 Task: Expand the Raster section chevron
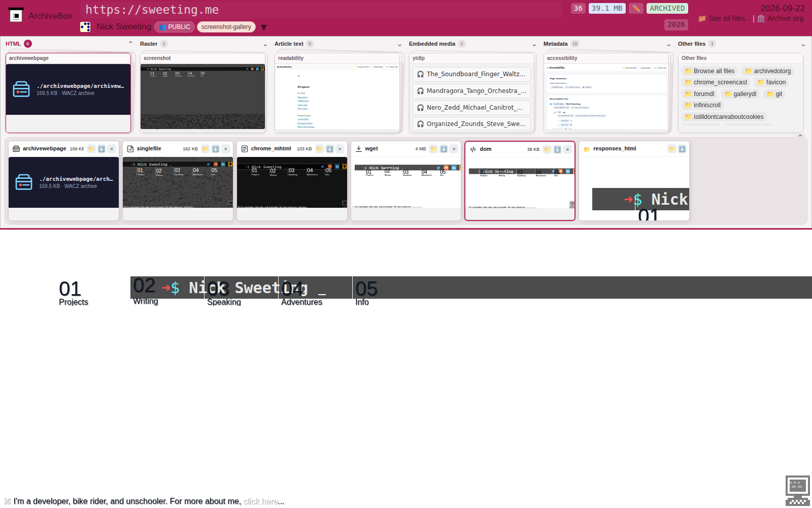(x=265, y=45)
